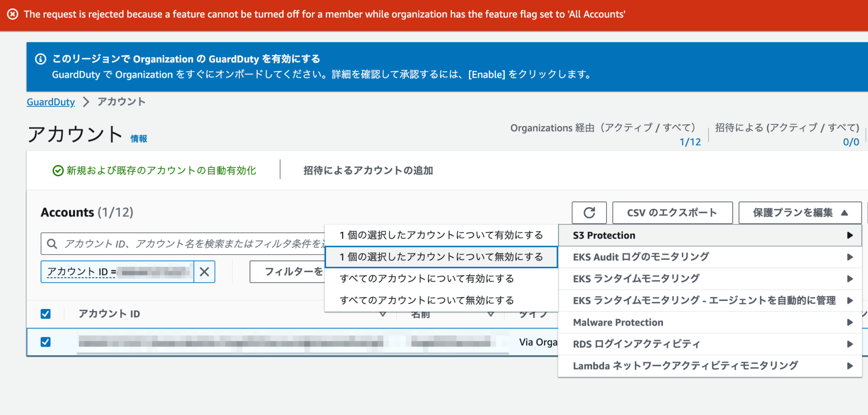
Task: Click the CSV のエクスポート button
Action: [672, 213]
